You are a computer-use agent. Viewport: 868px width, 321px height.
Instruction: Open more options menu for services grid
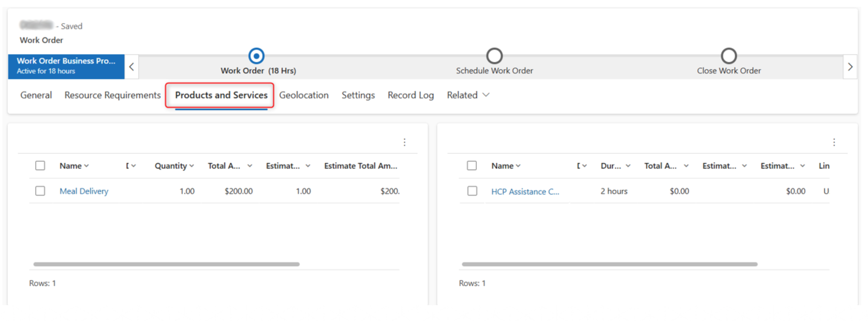click(834, 142)
